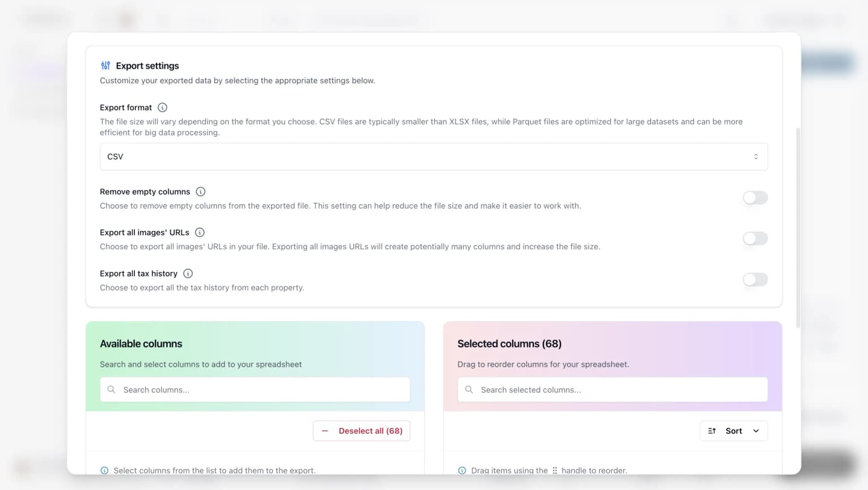Focus the Search selected columns input field
The image size is (868, 490).
[x=613, y=390]
